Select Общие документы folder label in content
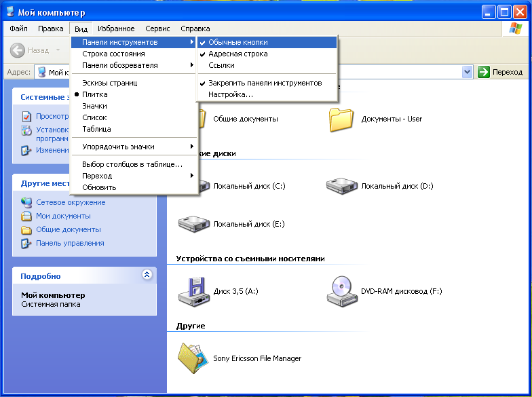Viewport: 532px width, 397px height. point(246,119)
